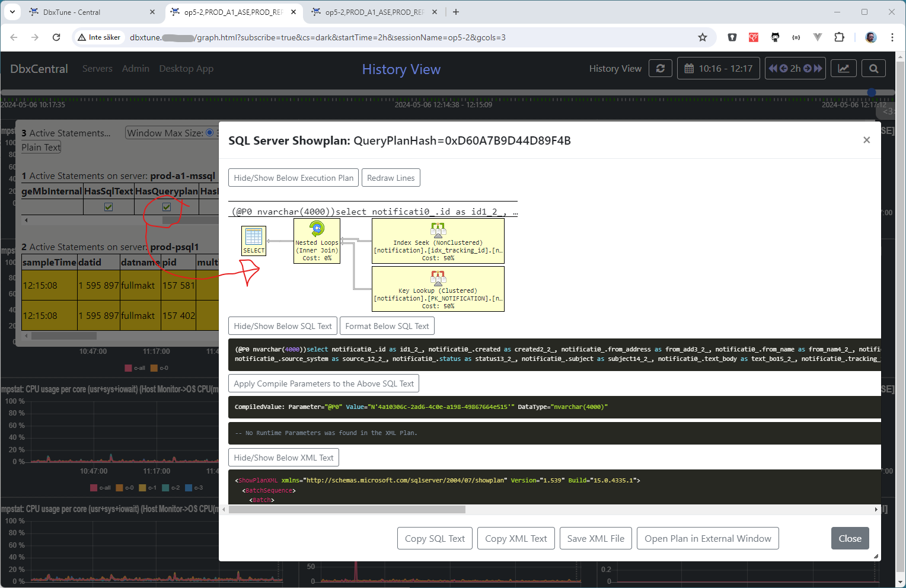Select the Index Seek NonClustered node icon

pyautogui.click(x=438, y=229)
